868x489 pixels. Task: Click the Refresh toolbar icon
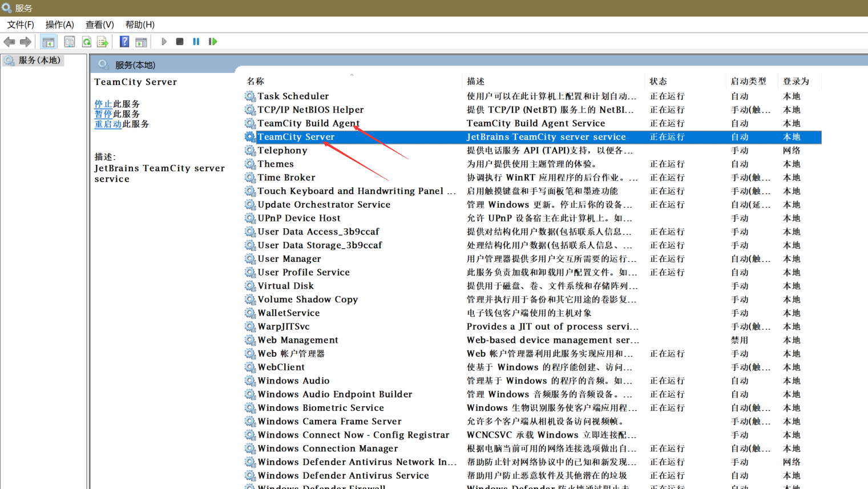coord(86,42)
